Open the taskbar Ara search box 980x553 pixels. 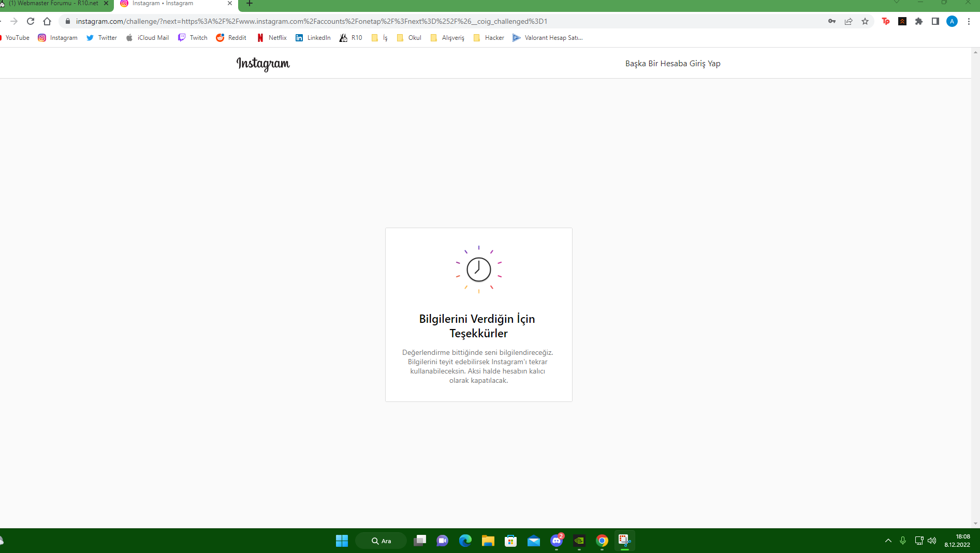point(381,541)
